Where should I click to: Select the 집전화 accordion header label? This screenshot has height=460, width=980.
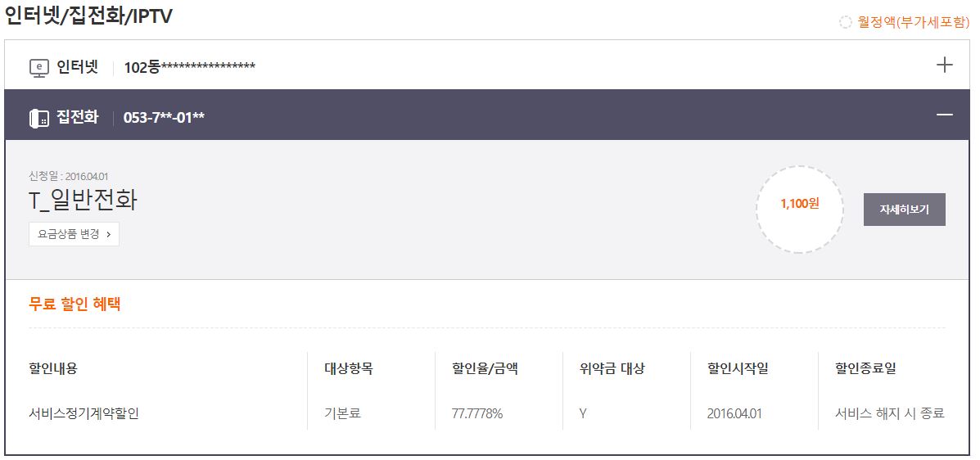point(77,117)
